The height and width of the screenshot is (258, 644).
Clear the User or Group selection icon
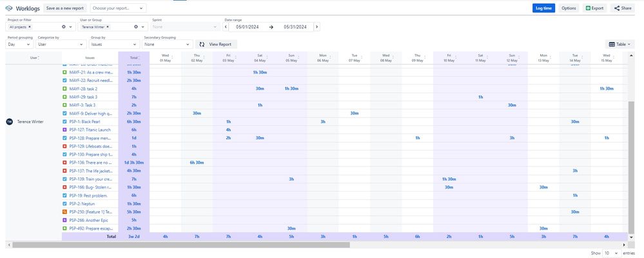(136, 26)
